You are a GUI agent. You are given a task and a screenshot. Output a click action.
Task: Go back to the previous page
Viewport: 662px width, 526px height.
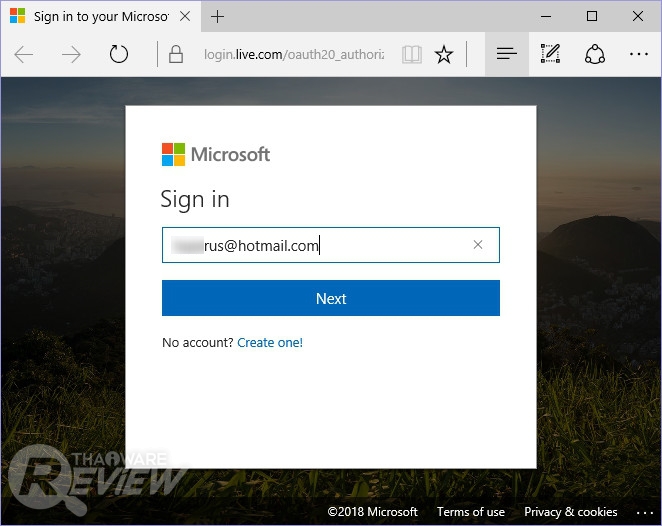point(24,54)
